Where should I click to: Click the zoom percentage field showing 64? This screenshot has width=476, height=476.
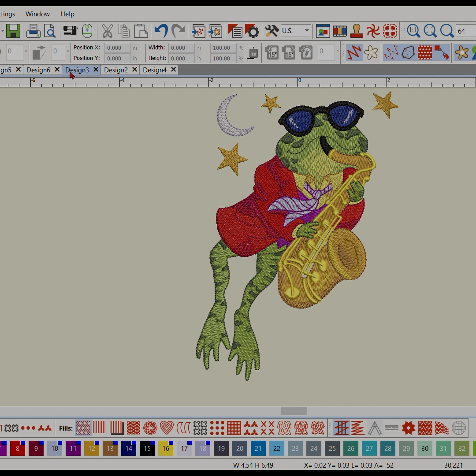(466, 31)
